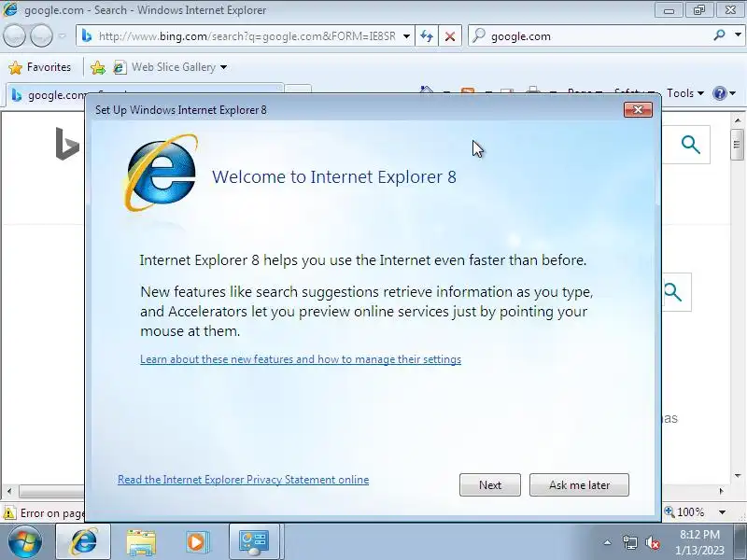
Task: Open the Windows Start menu orb
Action: 24,542
